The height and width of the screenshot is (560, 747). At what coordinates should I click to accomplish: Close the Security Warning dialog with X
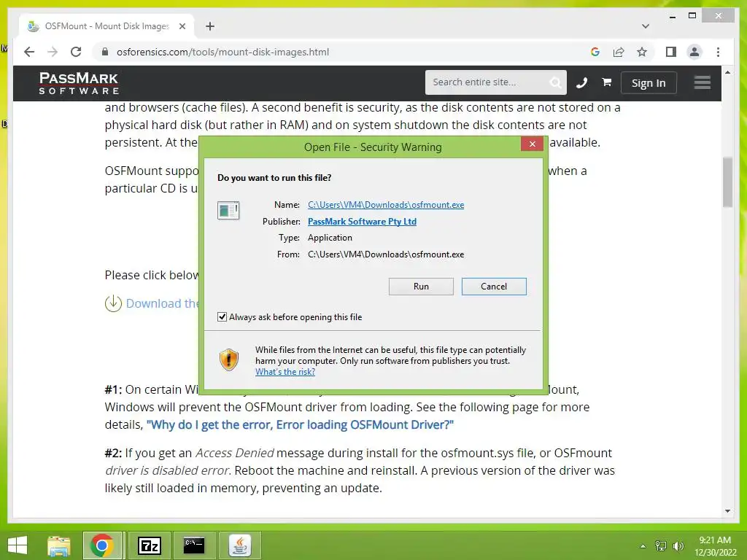(532, 144)
